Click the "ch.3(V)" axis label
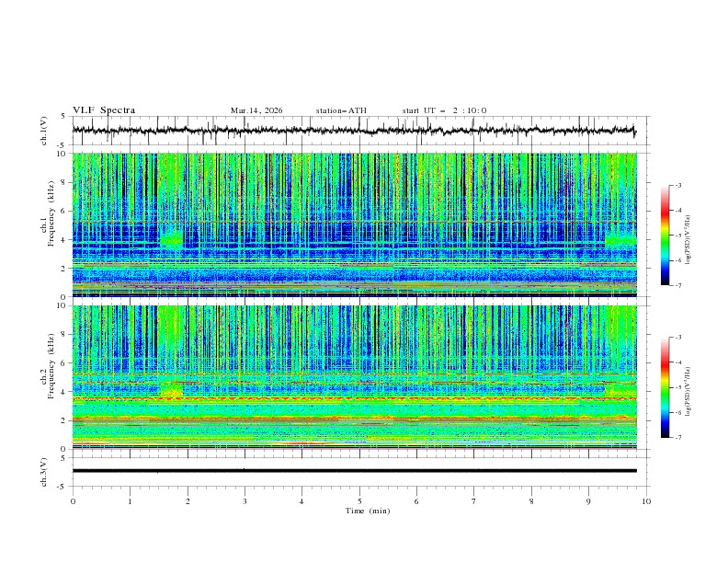Viewport: 728px width, 563px height. (x=44, y=472)
